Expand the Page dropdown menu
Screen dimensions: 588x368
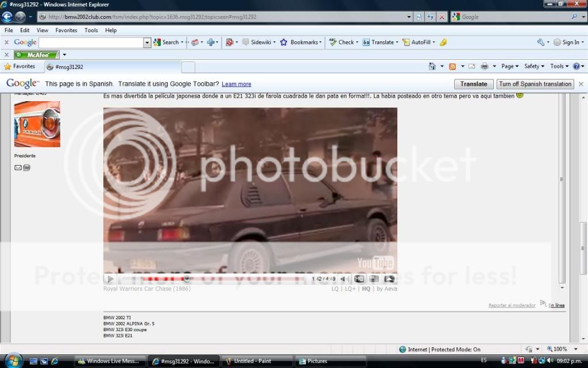[x=509, y=67]
